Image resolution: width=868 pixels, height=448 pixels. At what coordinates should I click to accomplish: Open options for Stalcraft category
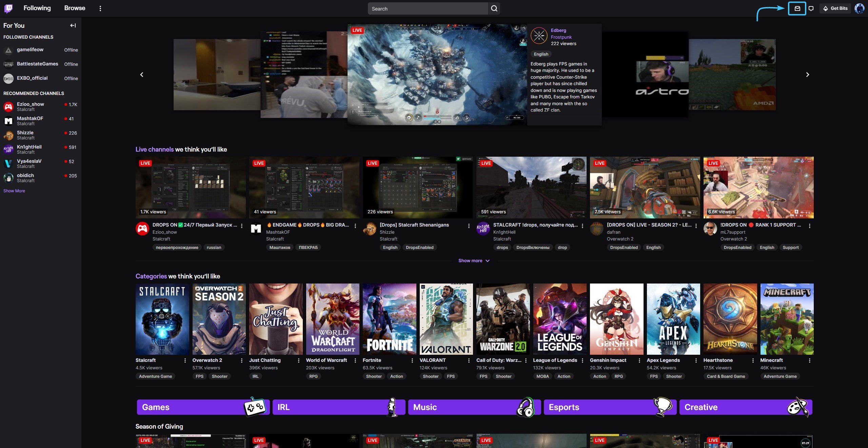pos(185,361)
